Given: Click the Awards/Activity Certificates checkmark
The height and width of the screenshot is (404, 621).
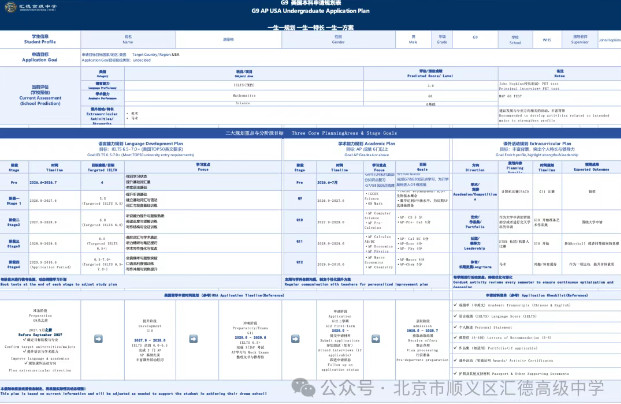Looking at the screenshot, I should 455,360.
